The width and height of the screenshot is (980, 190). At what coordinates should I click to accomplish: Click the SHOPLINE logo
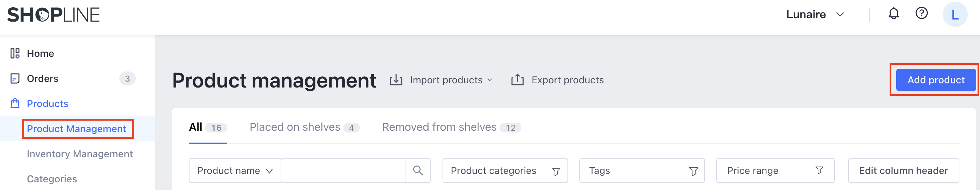point(53,15)
